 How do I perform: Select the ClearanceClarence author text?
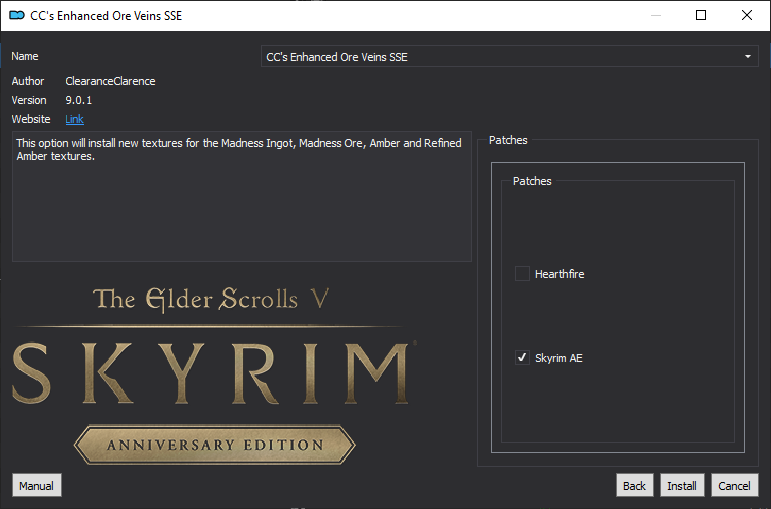tap(110, 81)
